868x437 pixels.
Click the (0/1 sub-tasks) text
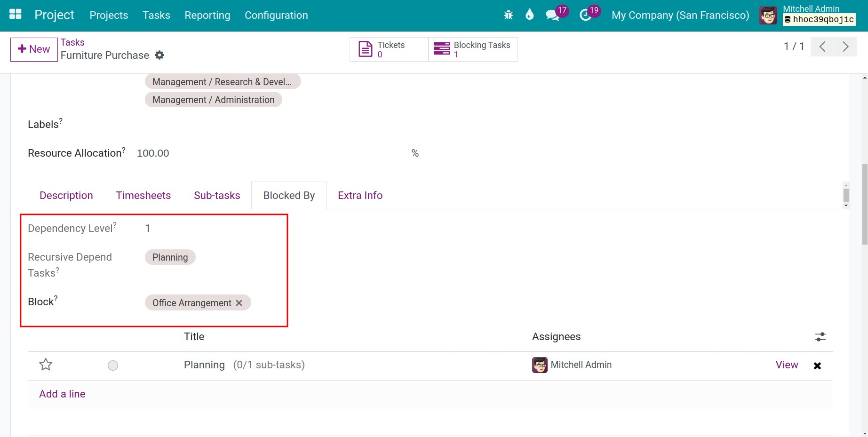(269, 365)
